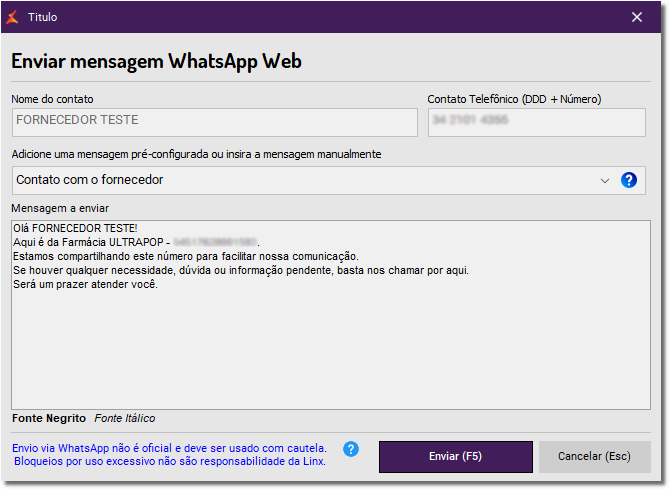Click the help icon next to the WhatsApp warning

351,449
